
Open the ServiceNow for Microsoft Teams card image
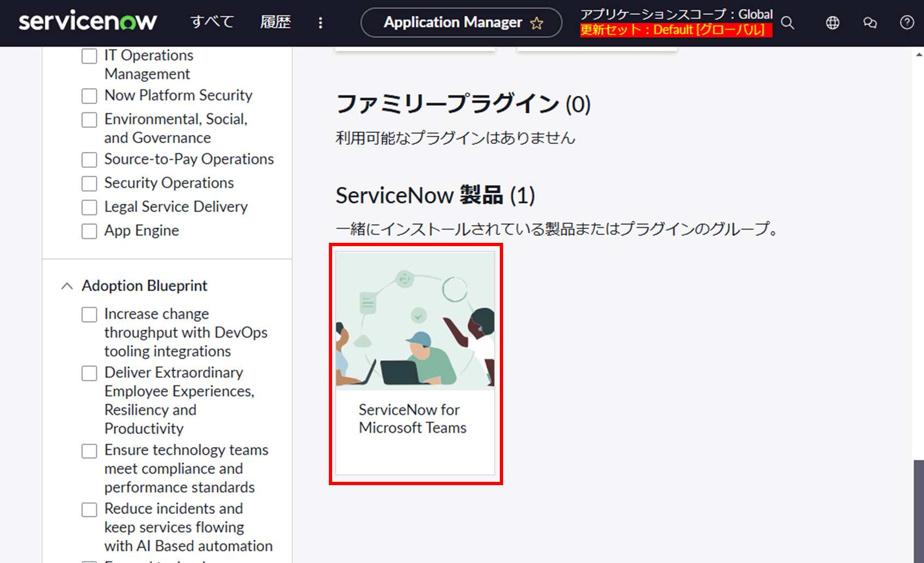click(415, 321)
